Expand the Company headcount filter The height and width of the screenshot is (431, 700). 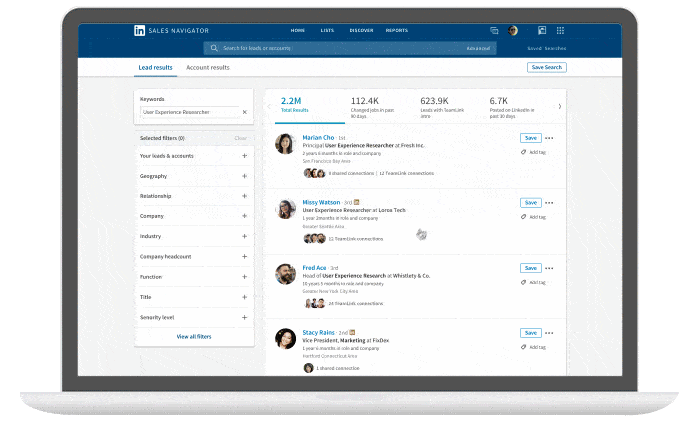244,256
